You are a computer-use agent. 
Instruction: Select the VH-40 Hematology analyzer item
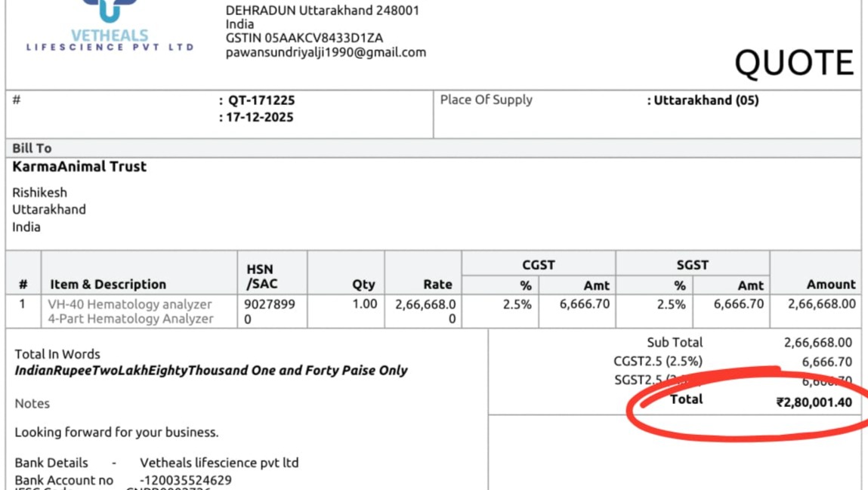129,304
